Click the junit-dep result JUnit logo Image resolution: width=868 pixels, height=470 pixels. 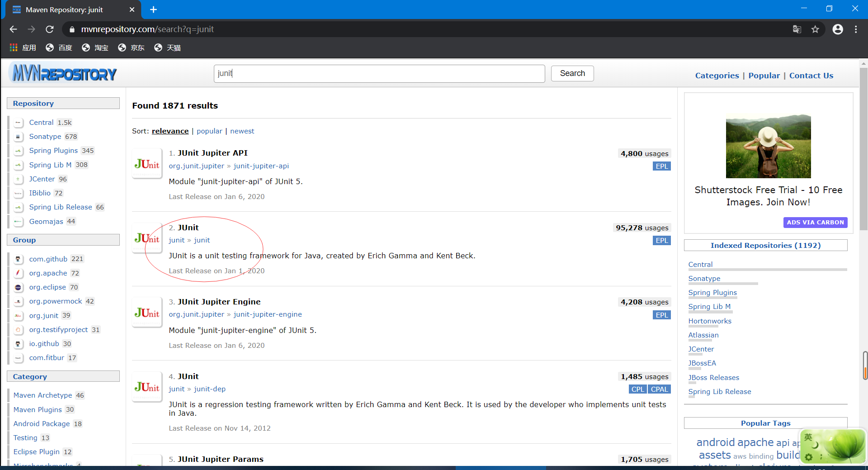click(x=147, y=387)
